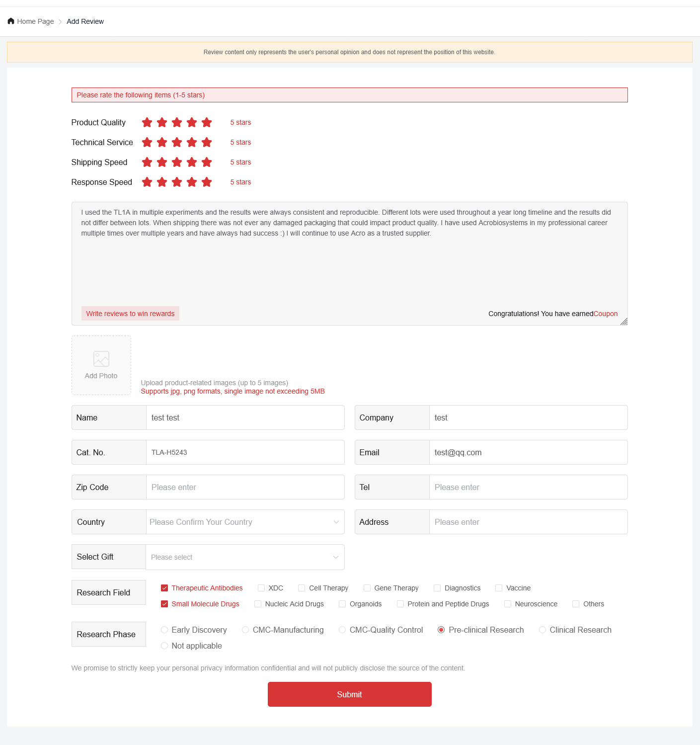Click the Coupon link
The height and width of the screenshot is (745, 700).
(x=606, y=314)
